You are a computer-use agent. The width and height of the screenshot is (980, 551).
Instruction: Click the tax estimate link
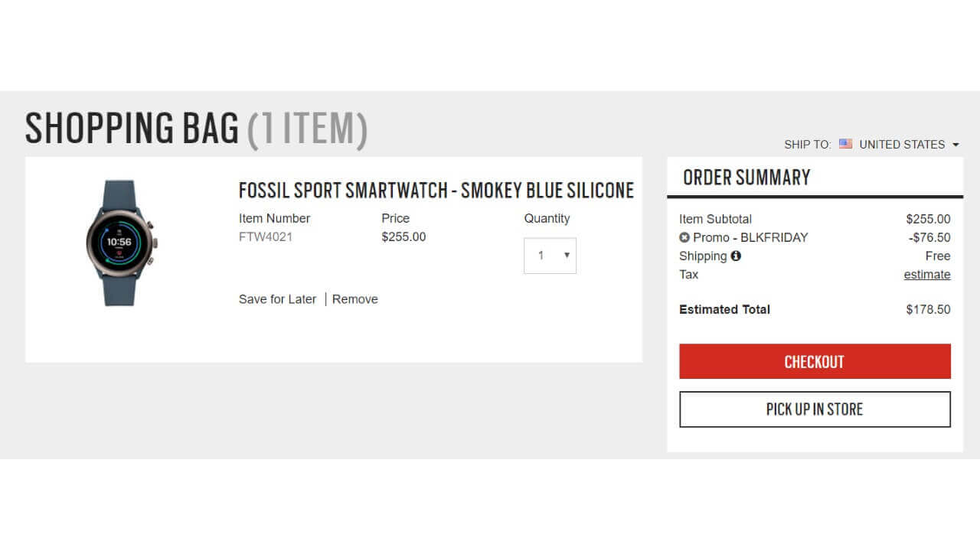coord(926,275)
